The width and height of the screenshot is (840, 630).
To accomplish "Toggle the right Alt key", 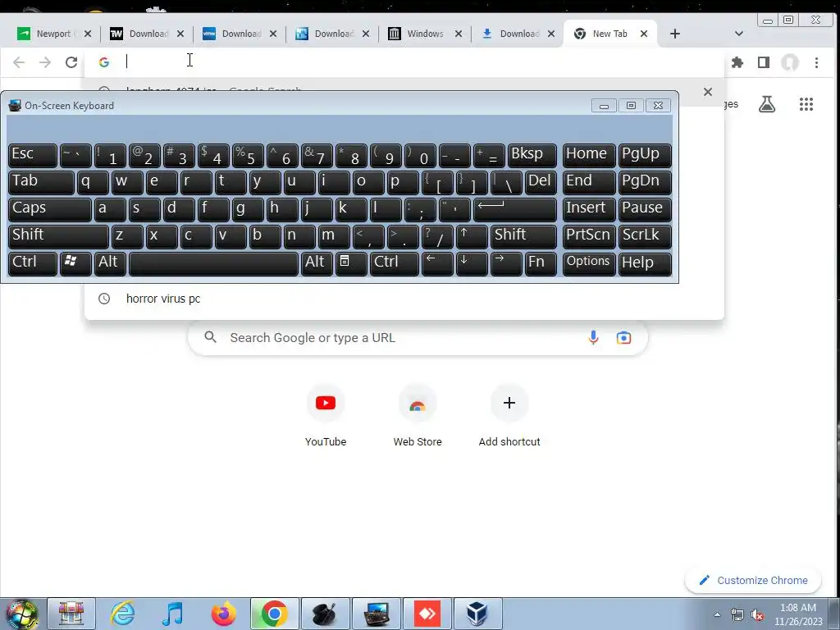I will pyautogui.click(x=317, y=263).
